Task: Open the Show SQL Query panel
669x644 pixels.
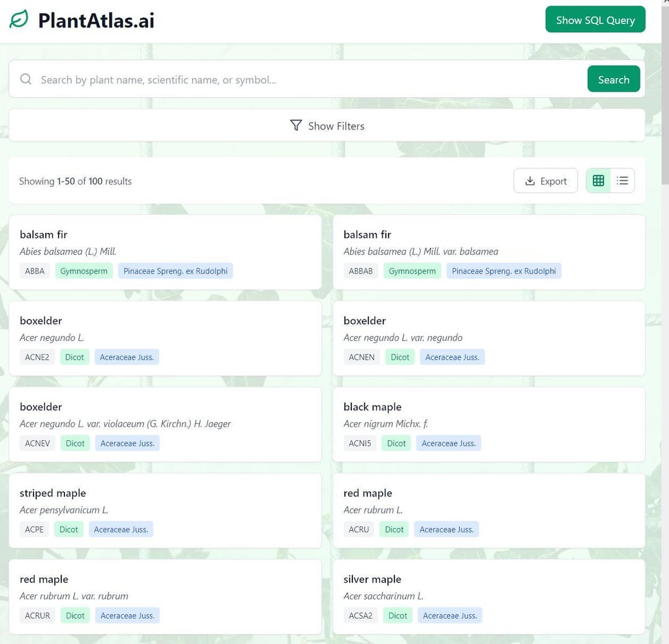Action: 595,20
